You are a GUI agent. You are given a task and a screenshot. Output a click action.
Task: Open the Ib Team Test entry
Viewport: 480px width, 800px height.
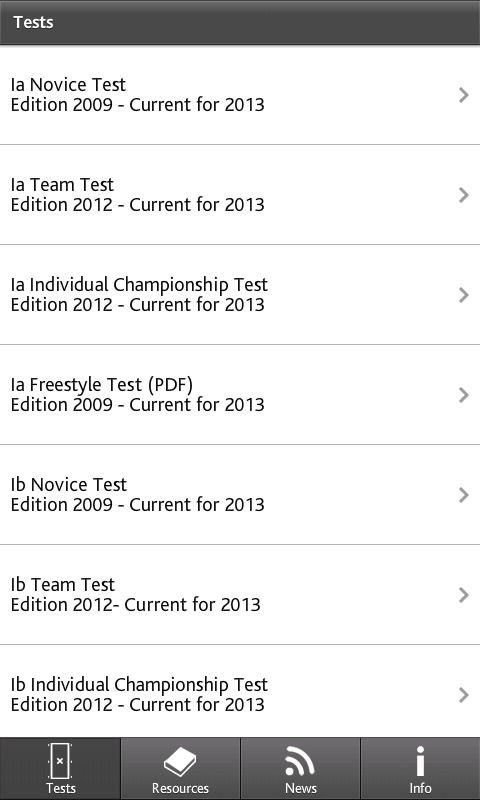tap(240, 595)
